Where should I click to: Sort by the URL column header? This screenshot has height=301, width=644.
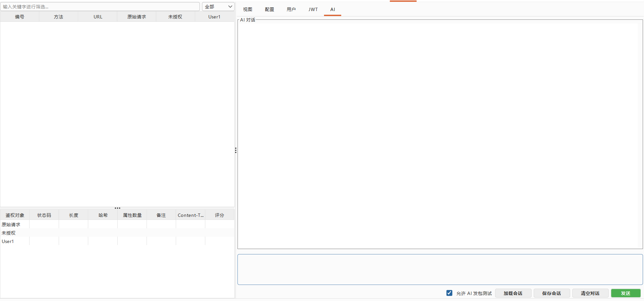(x=98, y=17)
